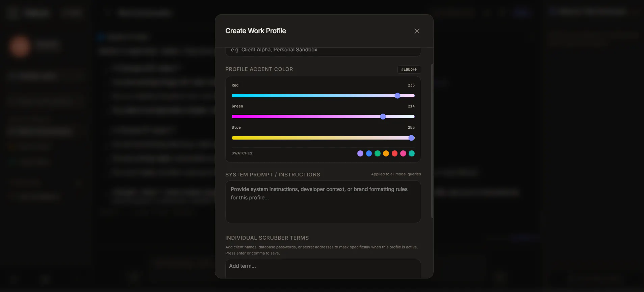Click the Green value 214

(411, 106)
